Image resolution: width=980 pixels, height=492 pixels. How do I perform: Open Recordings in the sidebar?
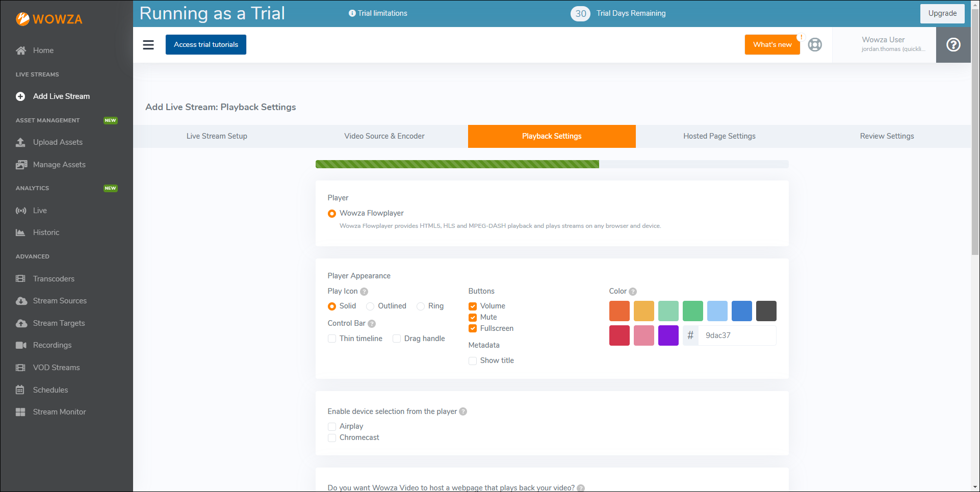[52, 345]
